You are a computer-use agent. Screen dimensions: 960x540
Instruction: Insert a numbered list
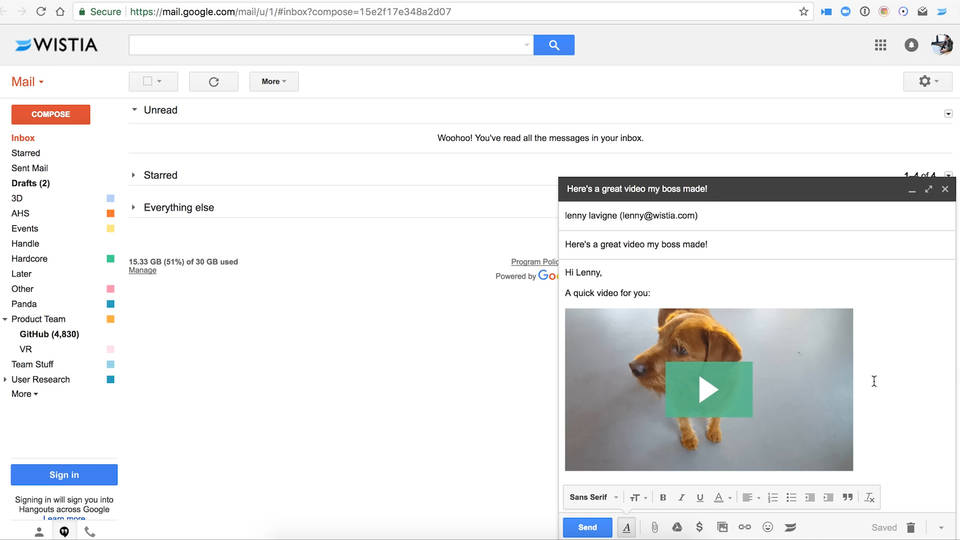coord(773,498)
